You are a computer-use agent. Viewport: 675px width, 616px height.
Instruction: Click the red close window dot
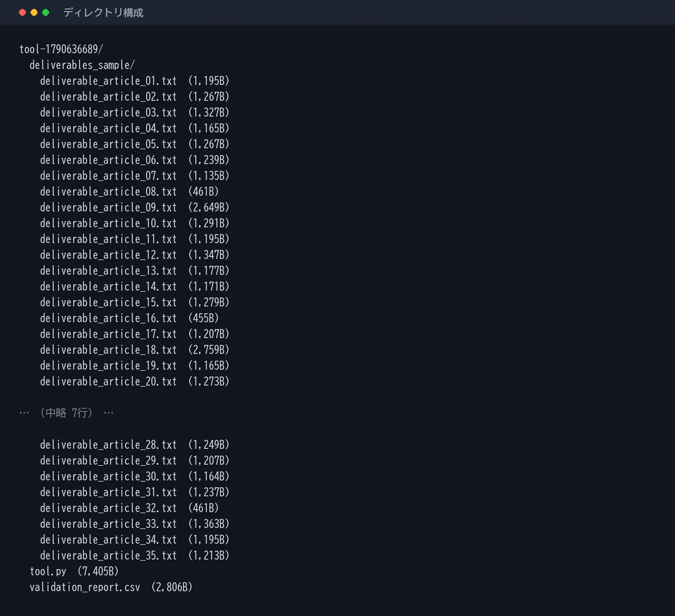point(22,12)
